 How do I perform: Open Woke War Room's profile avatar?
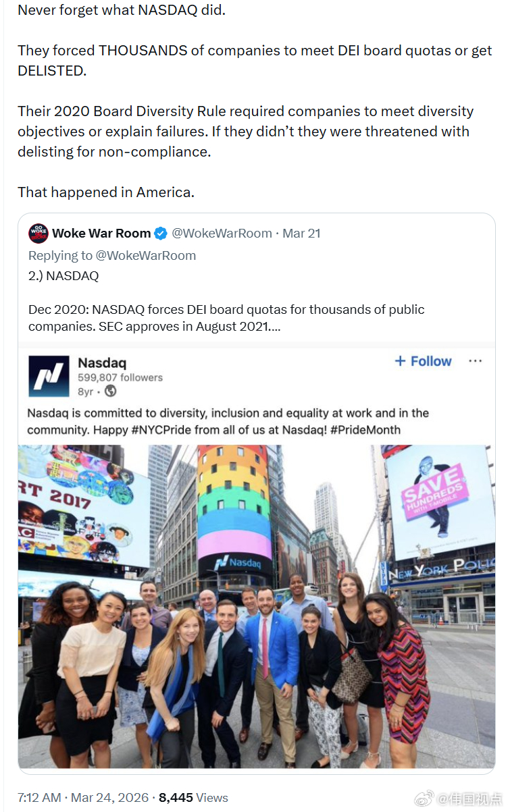(39, 234)
